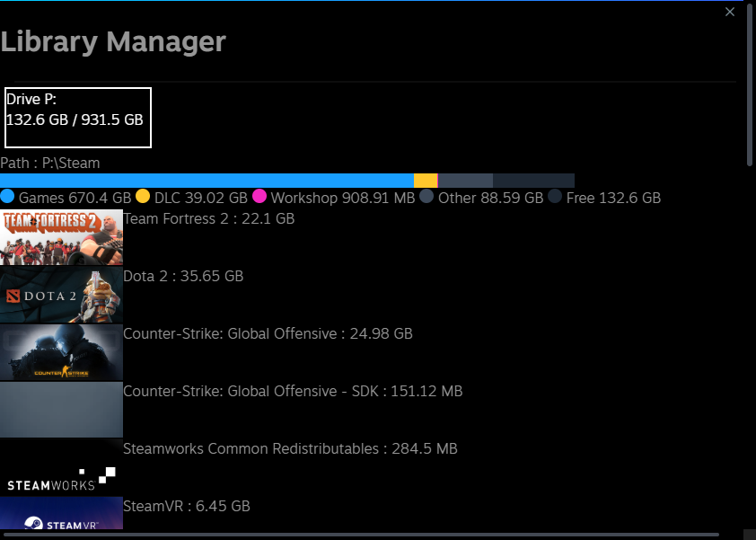The width and height of the screenshot is (756, 540).
Task: Click the gray Other legend dot
Action: pos(427,196)
